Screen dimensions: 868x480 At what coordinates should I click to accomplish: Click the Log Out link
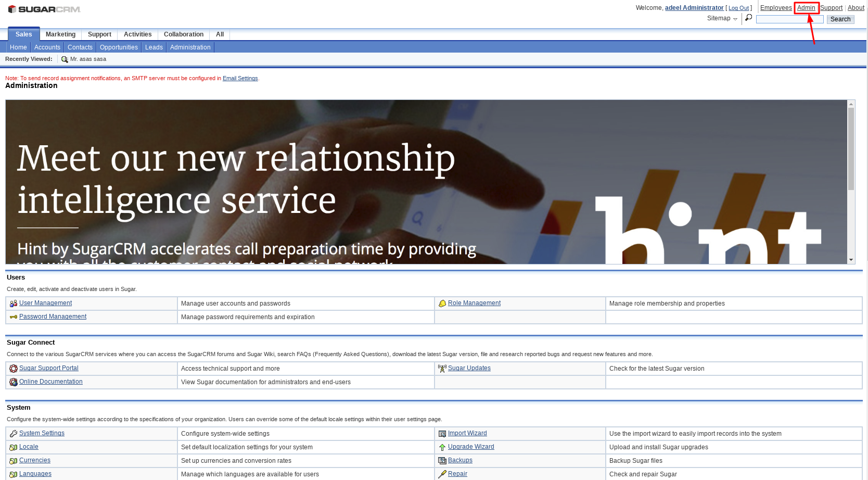pos(739,8)
